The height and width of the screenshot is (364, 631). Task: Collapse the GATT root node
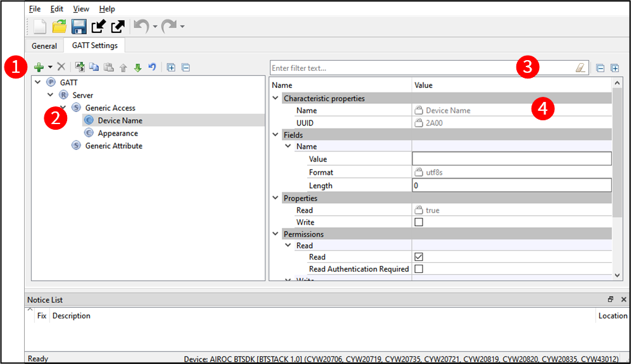tap(38, 82)
